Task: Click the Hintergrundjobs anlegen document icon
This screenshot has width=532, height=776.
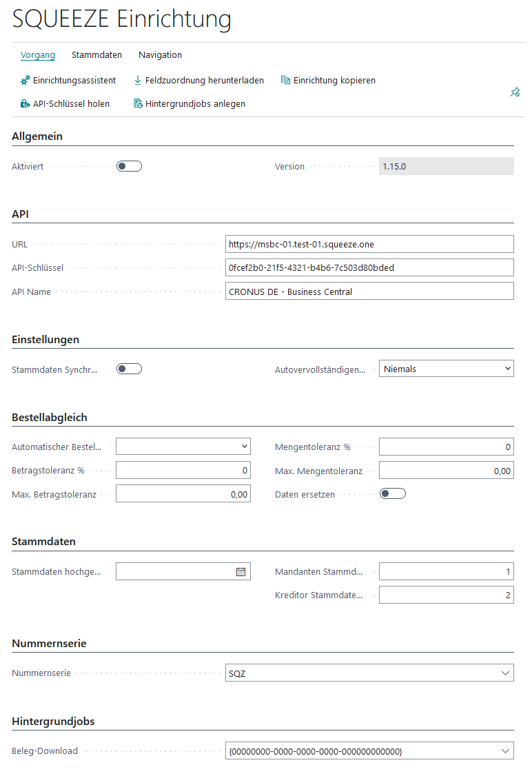Action: (x=138, y=104)
